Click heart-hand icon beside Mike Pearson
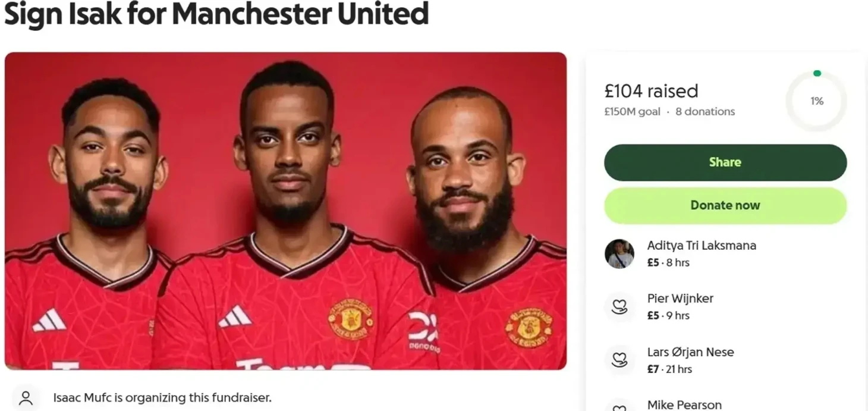Image resolution: width=868 pixels, height=411 pixels. point(619,407)
